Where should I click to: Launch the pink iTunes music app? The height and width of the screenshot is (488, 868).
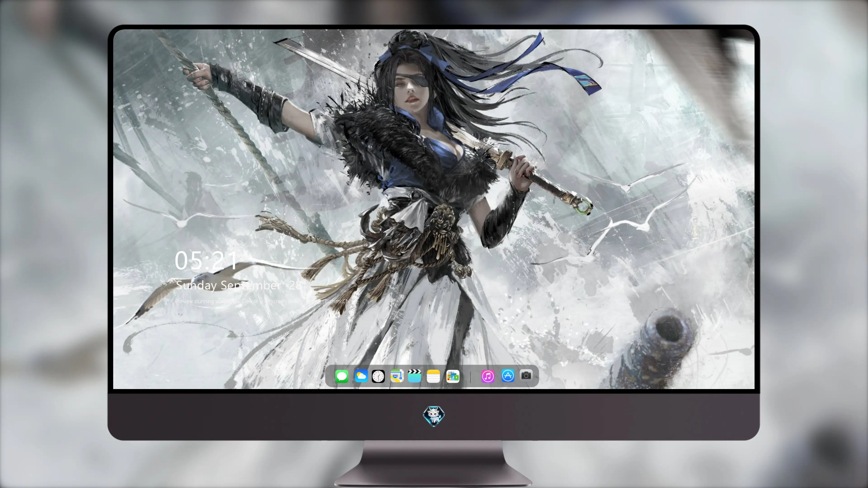tap(488, 376)
